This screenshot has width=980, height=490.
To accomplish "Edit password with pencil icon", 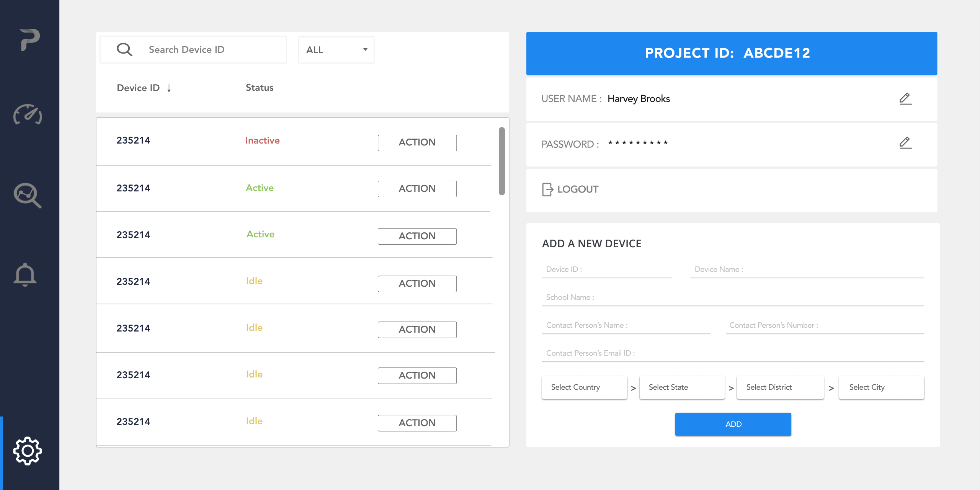I will pos(905,143).
